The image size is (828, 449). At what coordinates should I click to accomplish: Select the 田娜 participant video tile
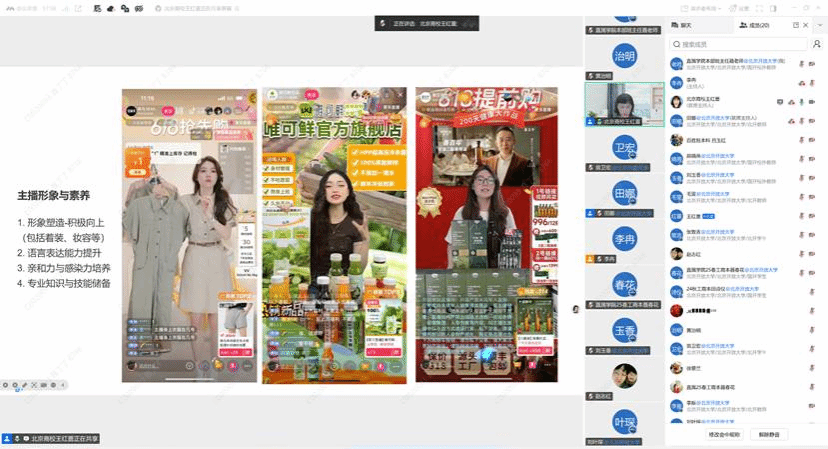click(624, 196)
